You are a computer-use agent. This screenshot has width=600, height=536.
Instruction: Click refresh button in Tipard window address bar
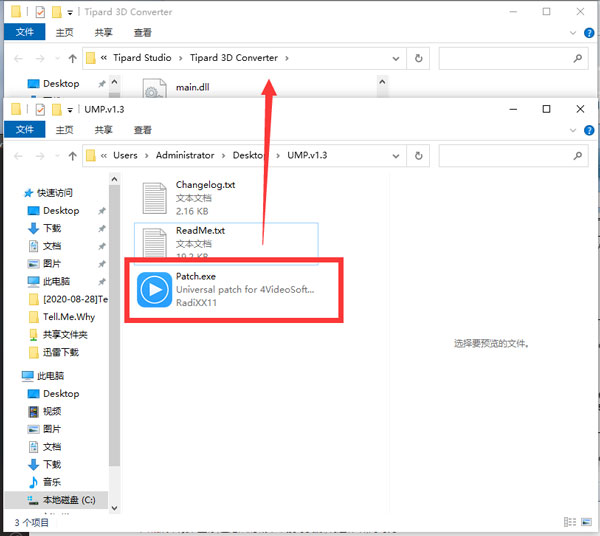point(418,58)
